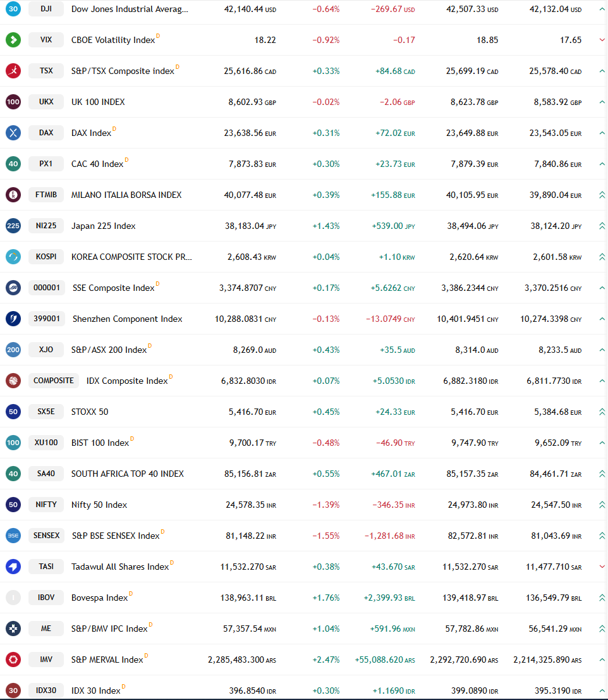Click the SENSEX BSE logo icon
This screenshot has width=608, height=700.
[x=13, y=536]
